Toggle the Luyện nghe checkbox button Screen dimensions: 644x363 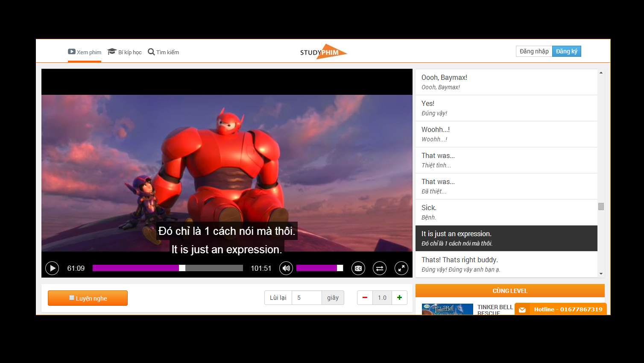click(x=88, y=298)
